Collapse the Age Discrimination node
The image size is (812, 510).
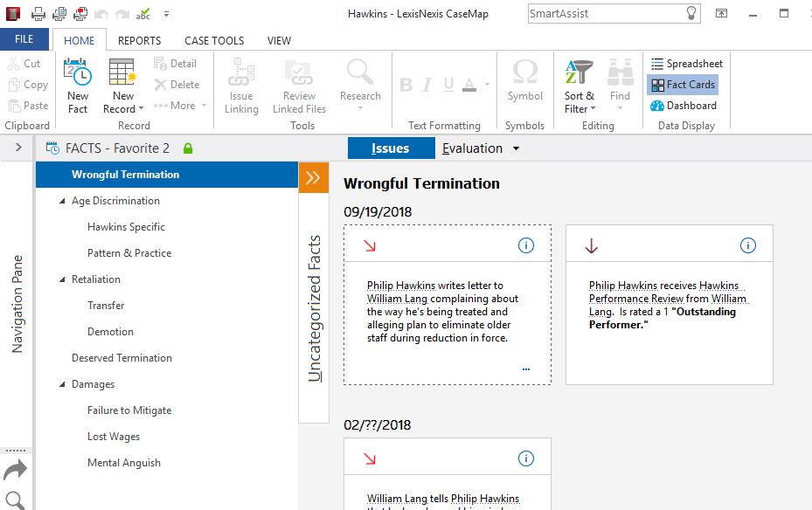tap(62, 201)
